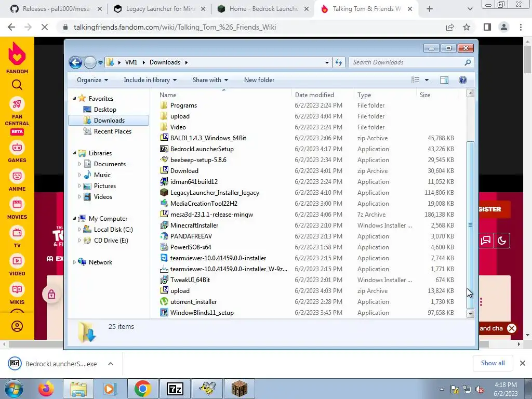Toggle the preview pane button

tap(444, 80)
